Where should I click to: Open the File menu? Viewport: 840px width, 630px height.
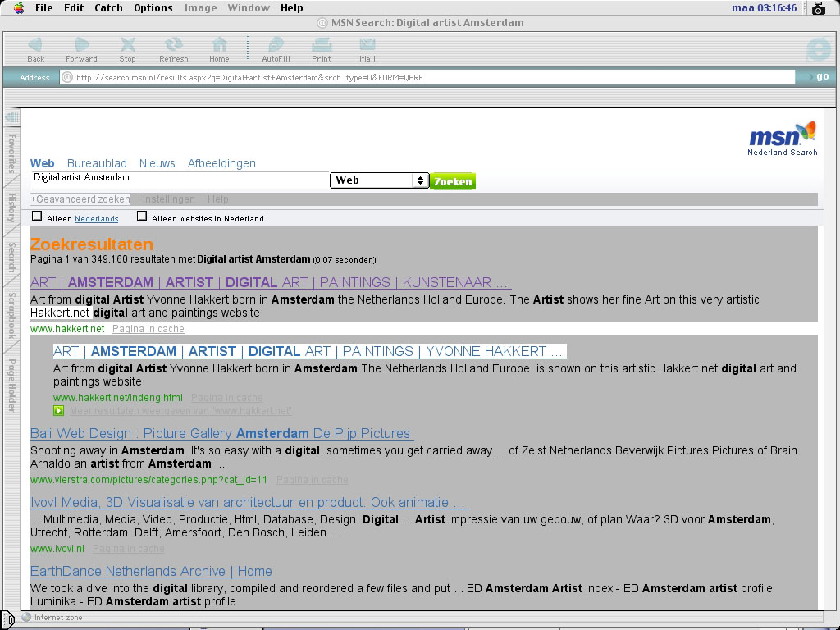tap(44, 8)
